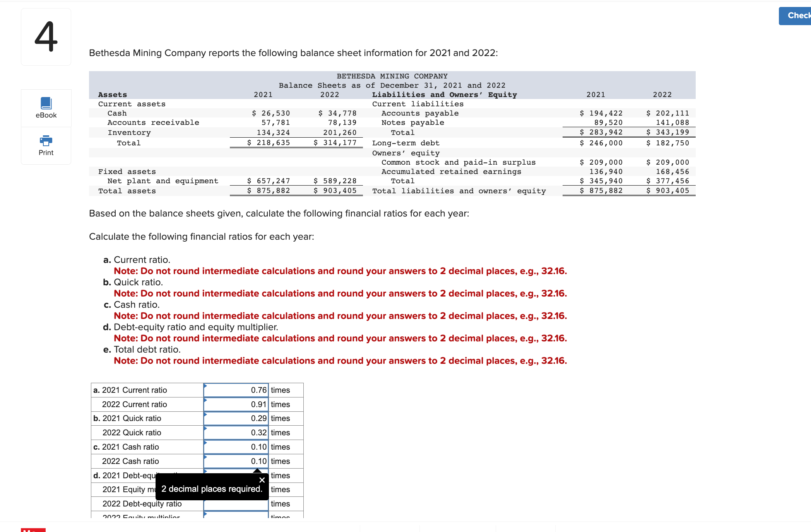This screenshot has height=532, width=811.
Task: Click the 2021 Quick ratio field showing 0.29
Action: pos(235,418)
